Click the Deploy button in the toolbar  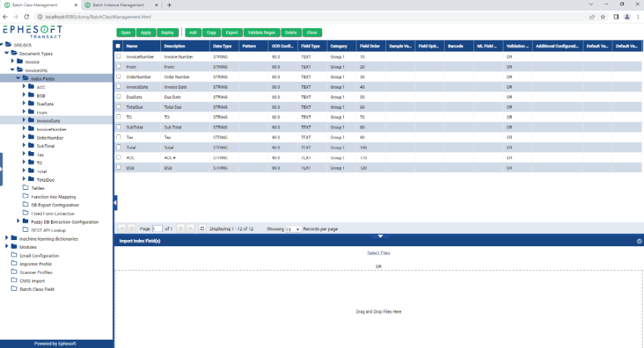167,32
